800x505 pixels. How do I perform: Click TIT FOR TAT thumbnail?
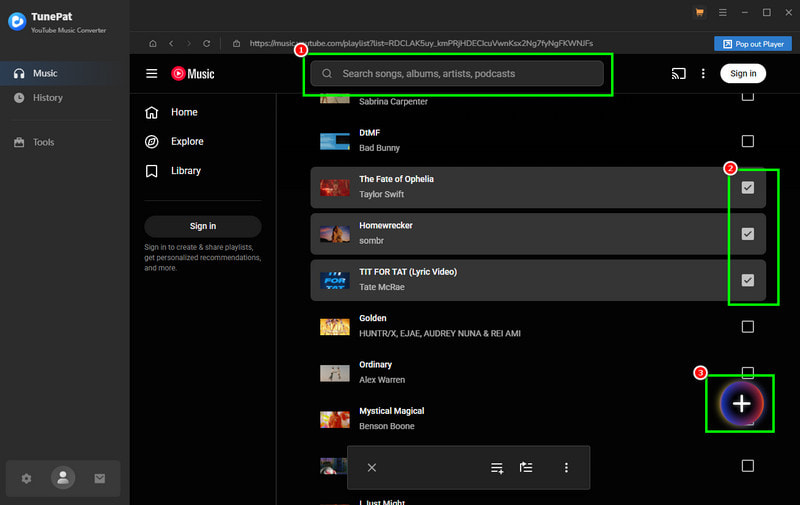tap(335, 280)
